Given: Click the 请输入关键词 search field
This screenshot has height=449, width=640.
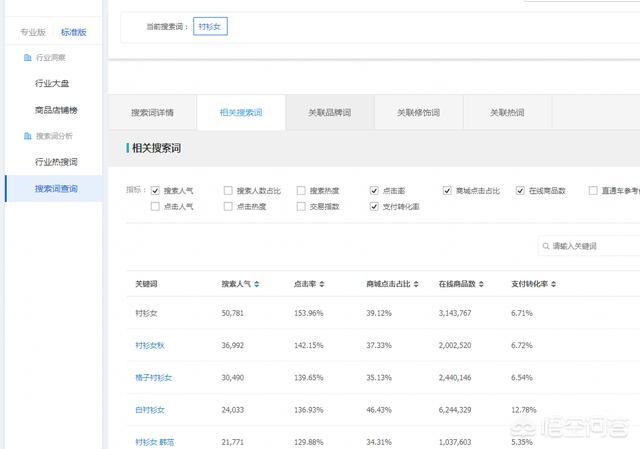Looking at the screenshot, I should [590, 246].
